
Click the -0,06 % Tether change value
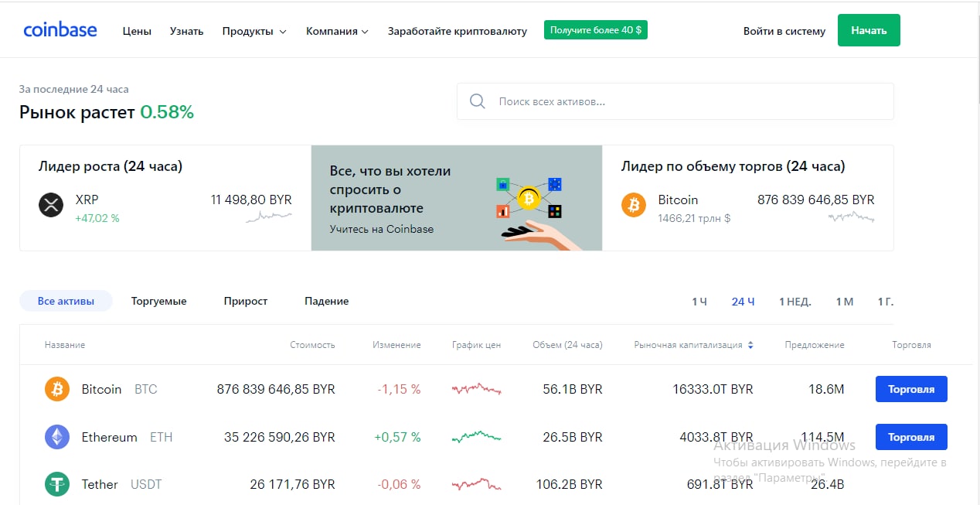coord(399,484)
